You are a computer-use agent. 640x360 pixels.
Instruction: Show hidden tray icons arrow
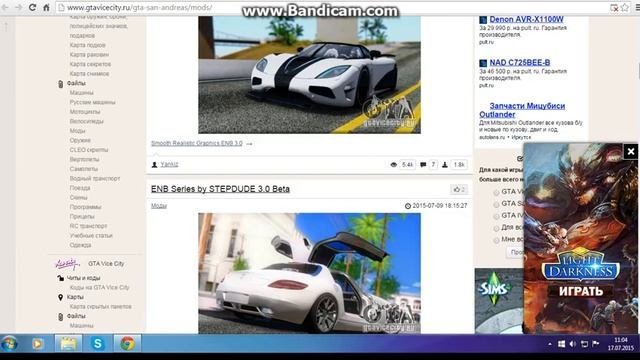[550, 344]
